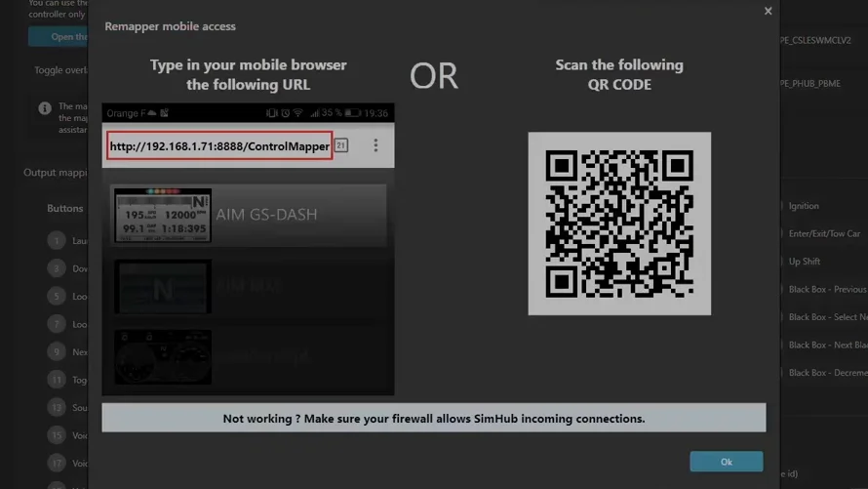Click the phone Wi-Fi status icon
Image resolution: width=868 pixels, height=489 pixels.
(297, 113)
